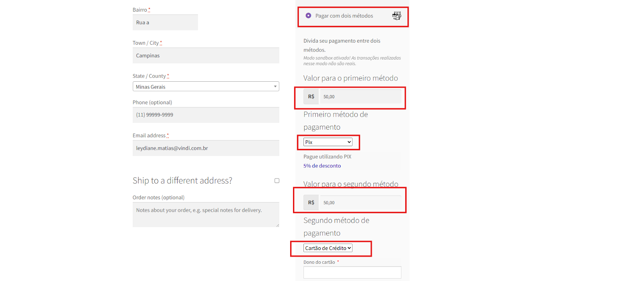This screenshot has height=281, width=644.
Task: Click the R$ currency prefix of first value
Action: [x=311, y=97]
